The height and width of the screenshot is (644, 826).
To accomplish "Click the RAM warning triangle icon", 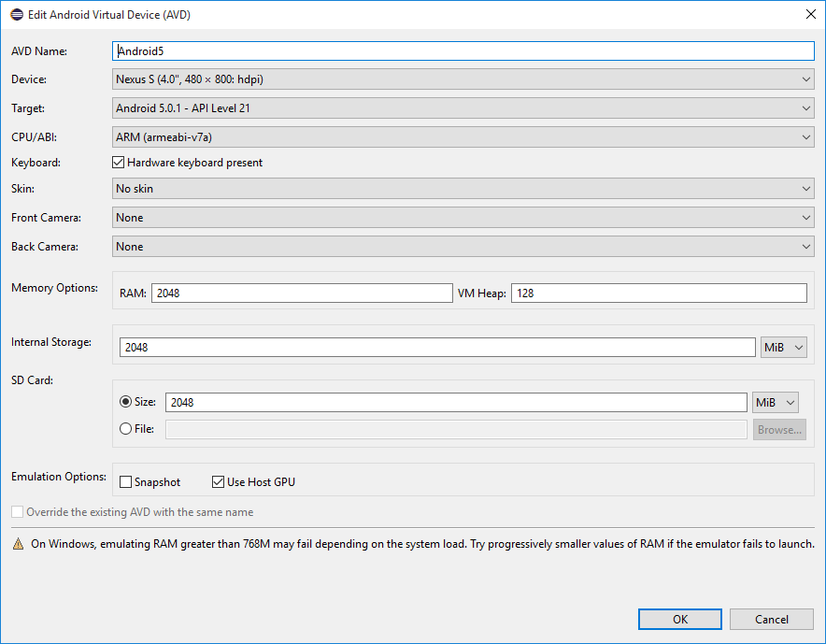I will (x=18, y=544).
